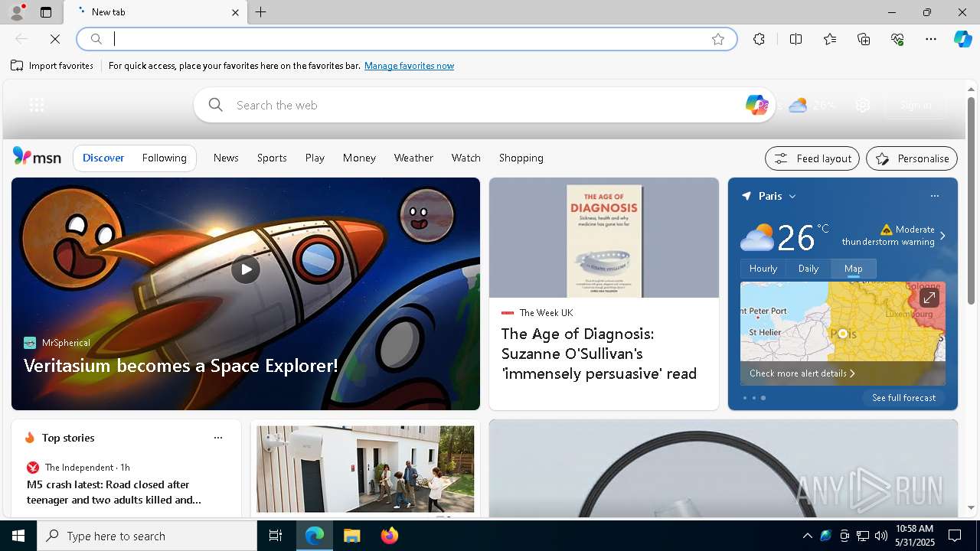Viewport: 980px width, 551px height.
Task: Open Manage favorites now link
Action: coord(409,66)
